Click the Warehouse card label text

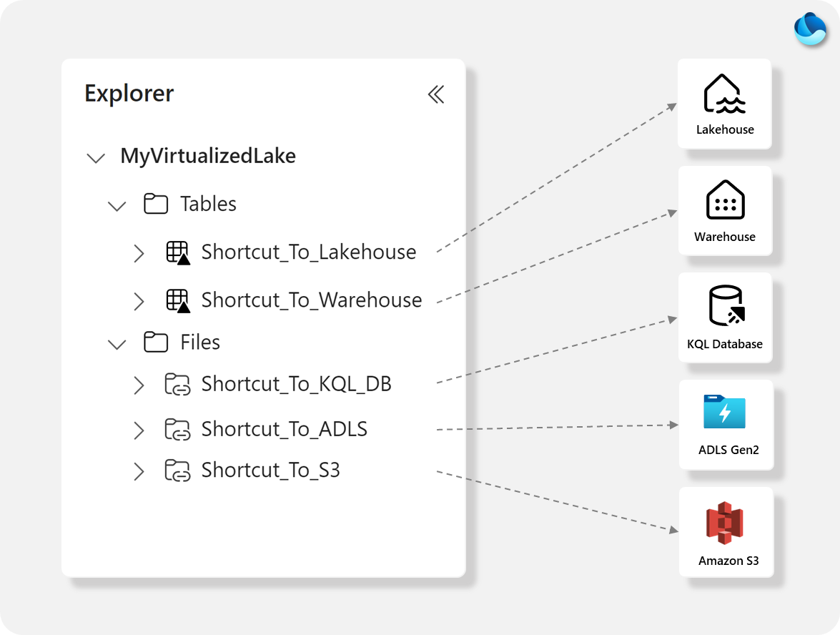coord(725,236)
